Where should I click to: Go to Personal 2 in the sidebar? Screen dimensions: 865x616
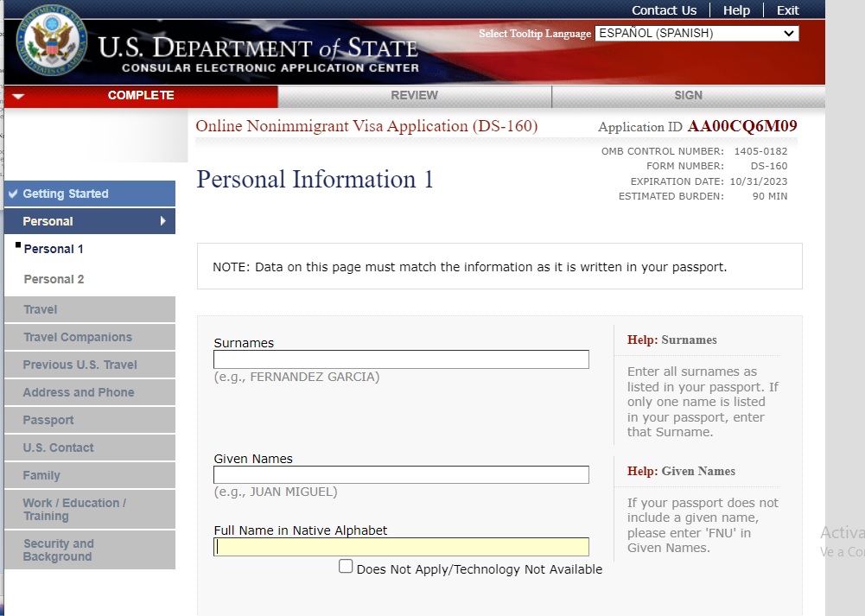(x=54, y=279)
